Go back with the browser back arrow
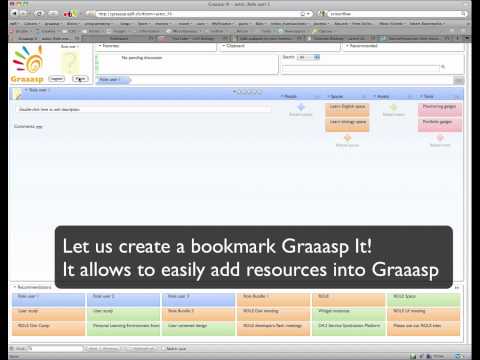Screen dimensions: 480x360 [x=15, y=13]
